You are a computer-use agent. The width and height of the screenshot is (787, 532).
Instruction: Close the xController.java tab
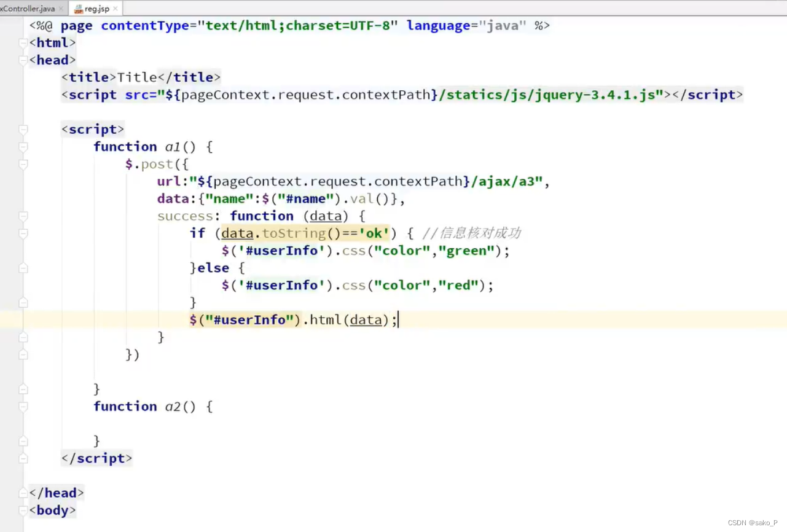[x=60, y=9]
